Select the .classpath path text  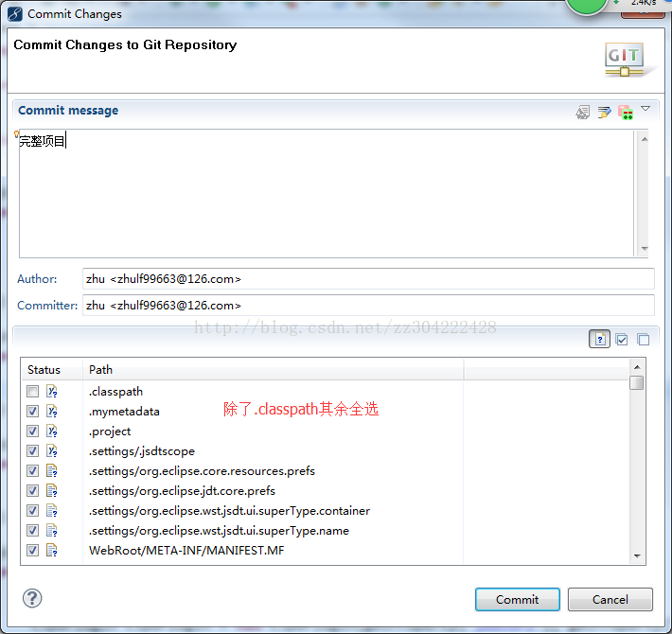coord(115,392)
